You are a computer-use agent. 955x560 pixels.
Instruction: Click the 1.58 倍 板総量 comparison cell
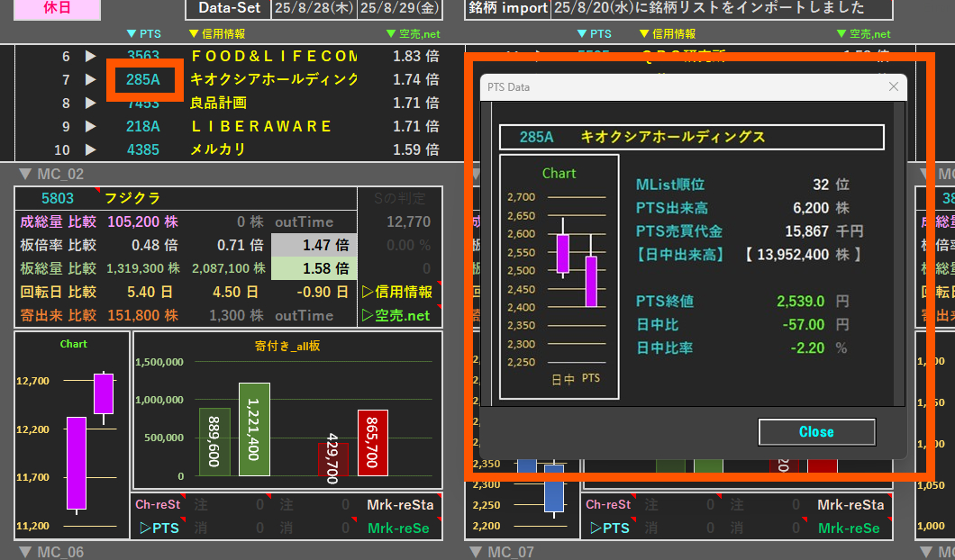pos(314,268)
